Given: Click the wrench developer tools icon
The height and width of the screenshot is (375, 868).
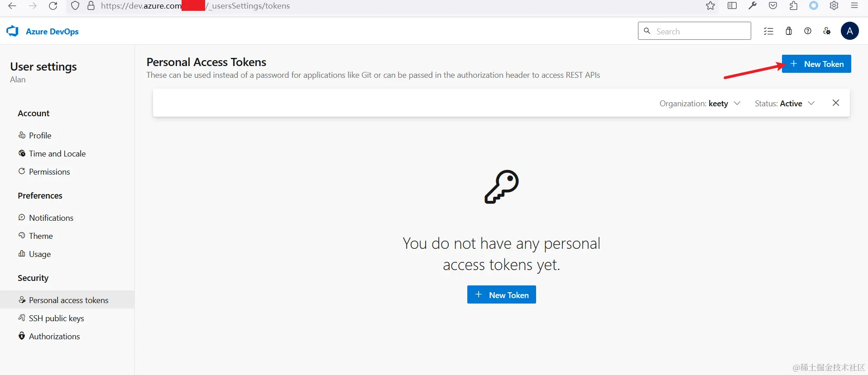Looking at the screenshot, I should 753,6.
